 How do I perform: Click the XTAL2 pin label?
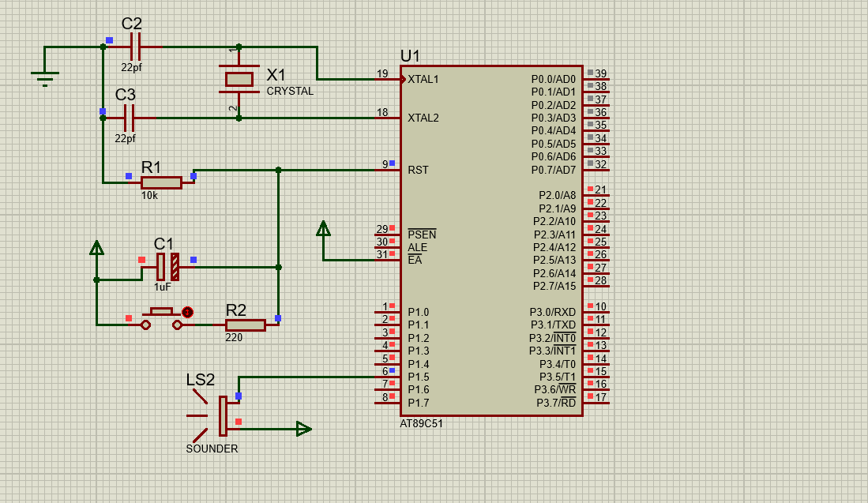(x=423, y=118)
